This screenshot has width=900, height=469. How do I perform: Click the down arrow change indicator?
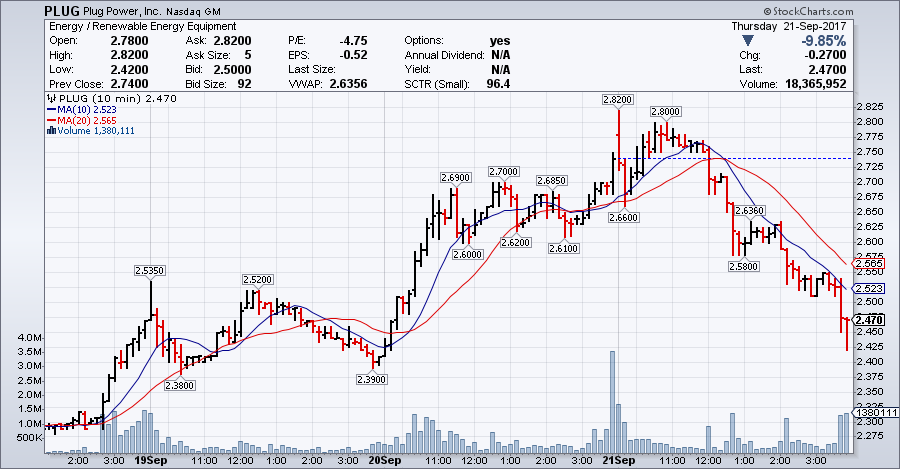coord(746,41)
